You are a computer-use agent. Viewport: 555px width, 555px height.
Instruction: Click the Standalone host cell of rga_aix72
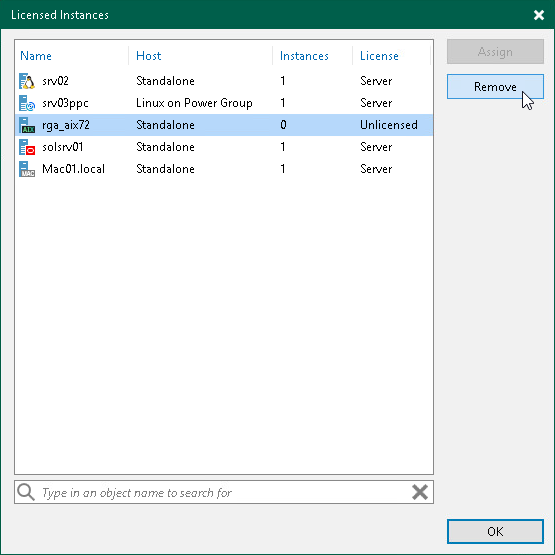click(x=165, y=125)
